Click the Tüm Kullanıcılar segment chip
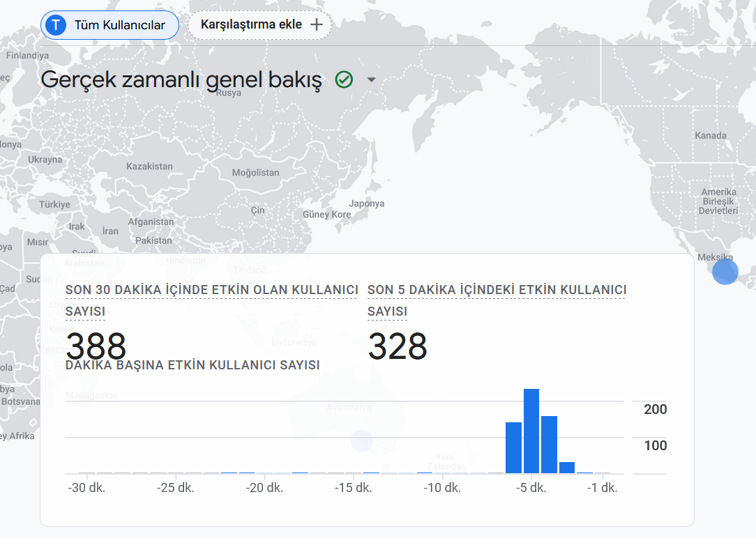This screenshot has height=538, width=756. pyautogui.click(x=109, y=25)
